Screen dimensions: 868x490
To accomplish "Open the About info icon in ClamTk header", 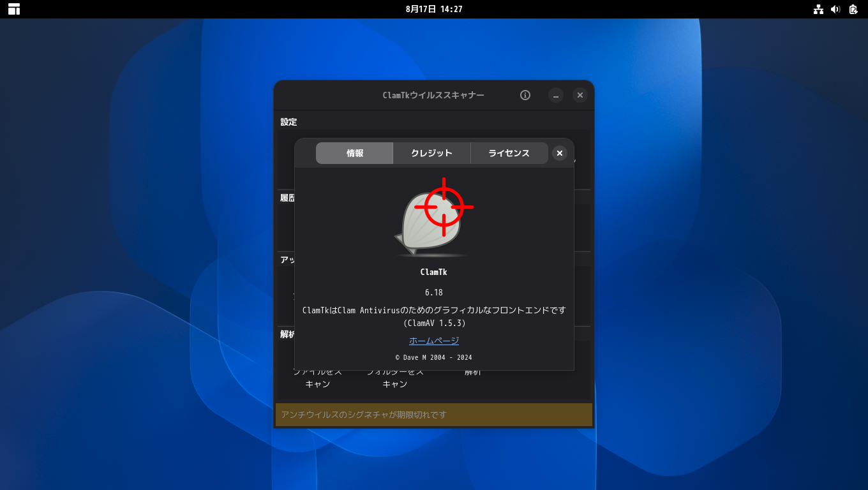I will click(525, 95).
